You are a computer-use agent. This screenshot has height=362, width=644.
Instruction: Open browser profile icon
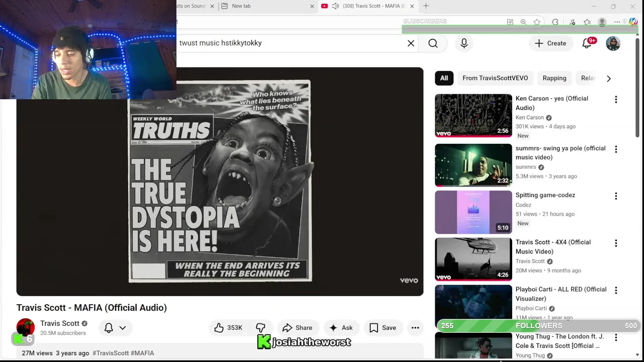(x=602, y=22)
